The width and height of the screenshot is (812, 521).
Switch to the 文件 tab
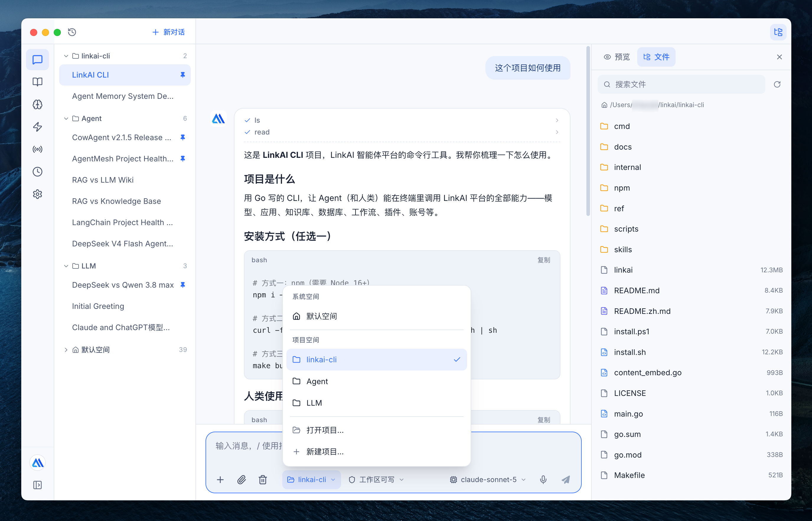[x=656, y=57]
